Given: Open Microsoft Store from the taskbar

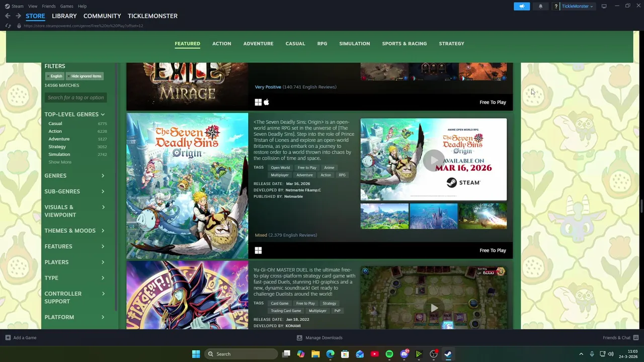Looking at the screenshot, I should (x=345, y=354).
